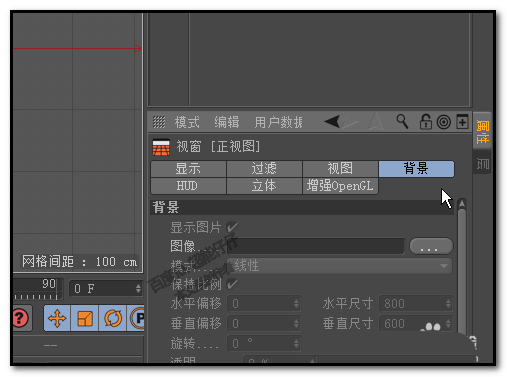Screen dimensions: 507x377
Task: Click the 旋转 value field
Action: point(260,343)
